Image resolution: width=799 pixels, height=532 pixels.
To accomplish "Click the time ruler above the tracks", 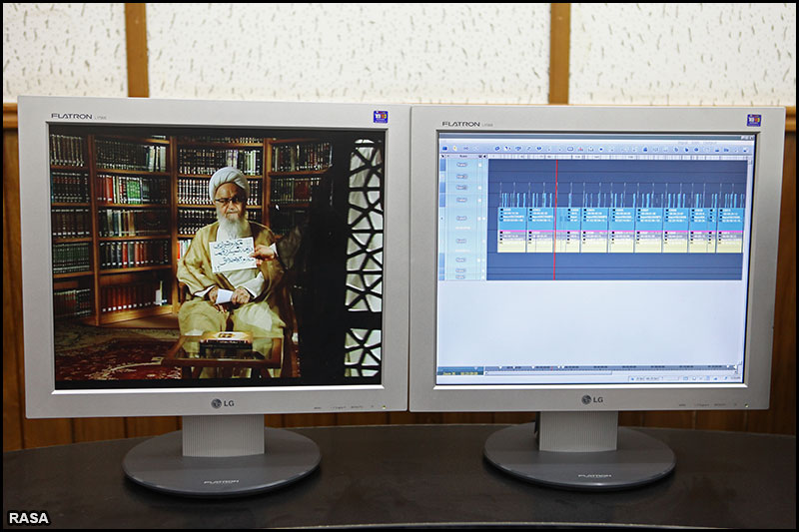I will coord(616,157).
